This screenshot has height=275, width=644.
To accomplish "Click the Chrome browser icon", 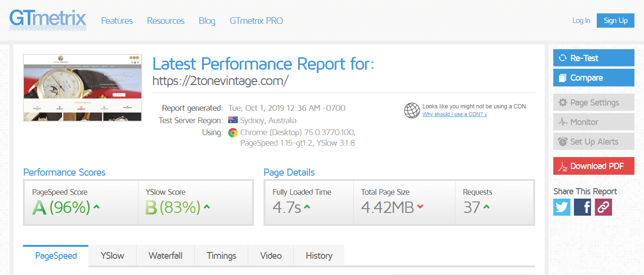I will coord(233,132).
